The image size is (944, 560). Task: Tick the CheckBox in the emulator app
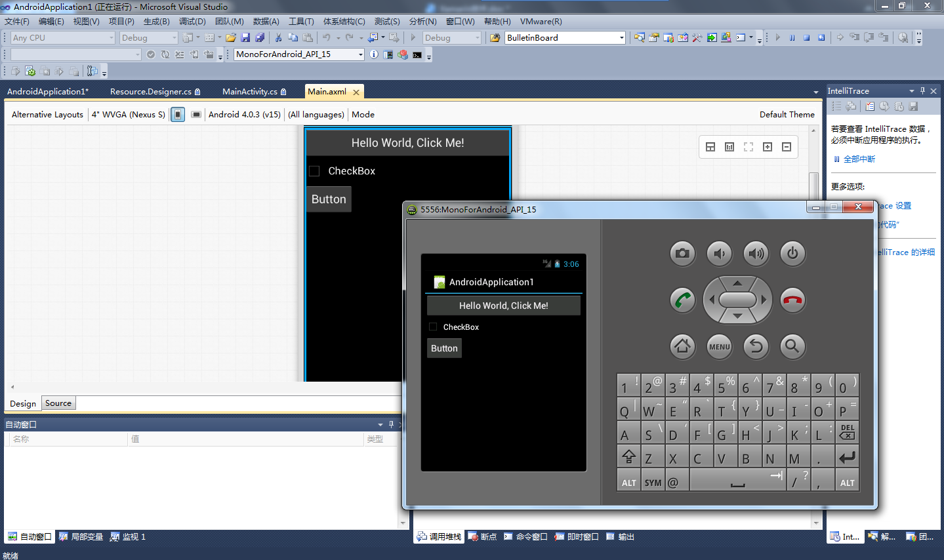click(x=433, y=327)
